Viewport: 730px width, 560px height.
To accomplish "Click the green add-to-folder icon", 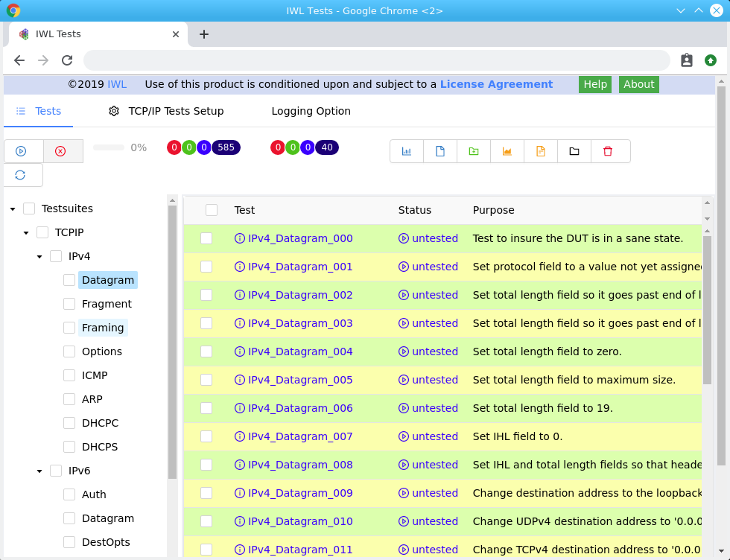I will (x=474, y=150).
